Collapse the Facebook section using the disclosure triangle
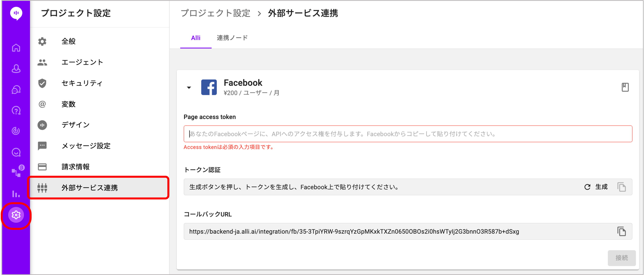 (189, 88)
